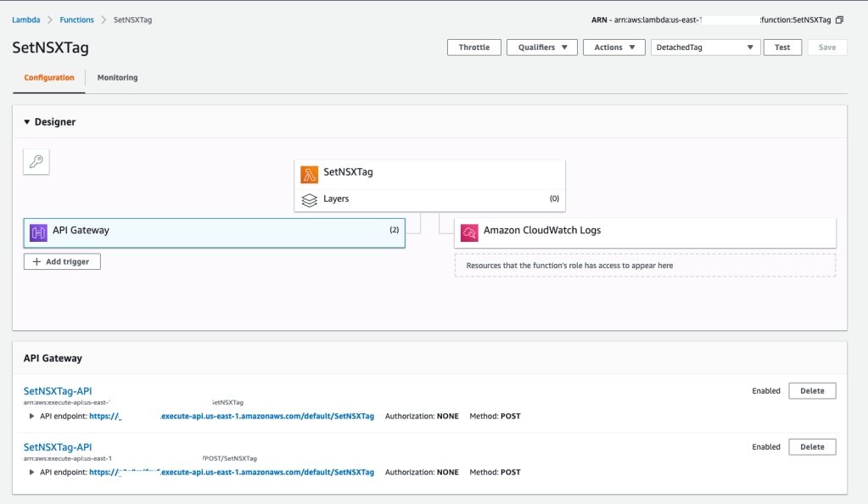The width and height of the screenshot is (868, 504).
Task: Click the key icon in the Designer panel
Action: 36,161
